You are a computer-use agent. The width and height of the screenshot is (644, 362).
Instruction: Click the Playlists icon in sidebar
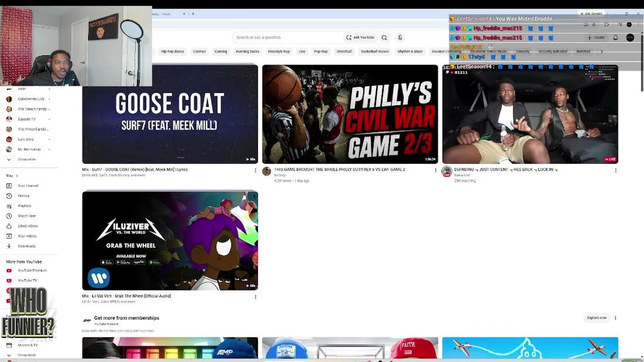click(9, 206)
